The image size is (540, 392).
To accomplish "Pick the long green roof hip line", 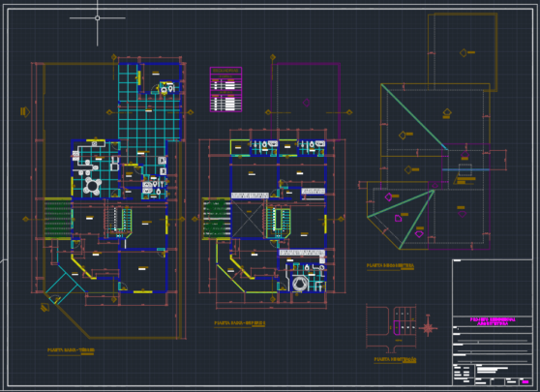I will 414,117.
